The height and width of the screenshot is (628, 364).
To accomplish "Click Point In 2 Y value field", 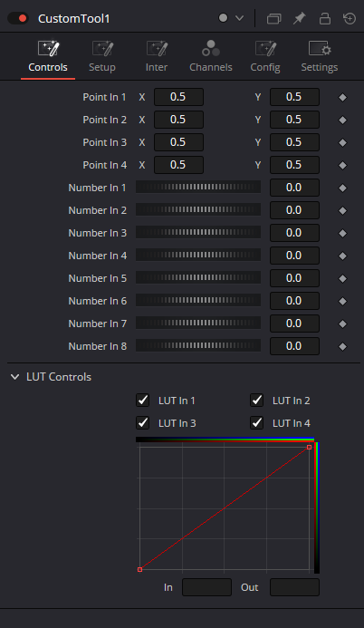I will [295, 120].
